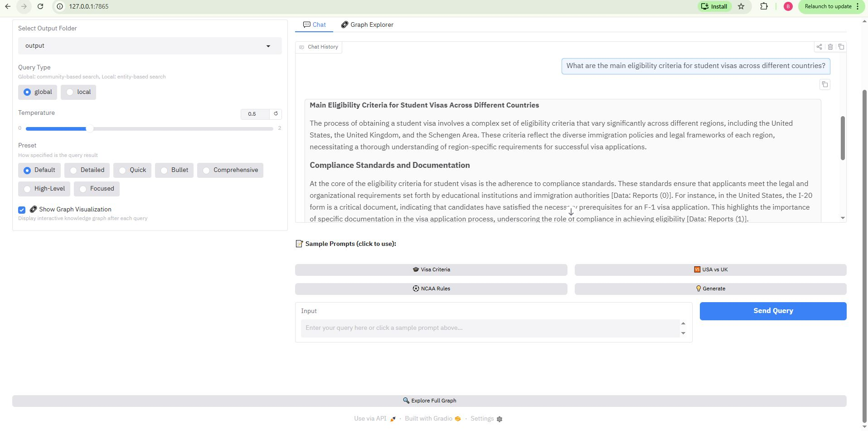Bookmark this page with star icon
Screen dimensions: 868x431
point(741,6)
